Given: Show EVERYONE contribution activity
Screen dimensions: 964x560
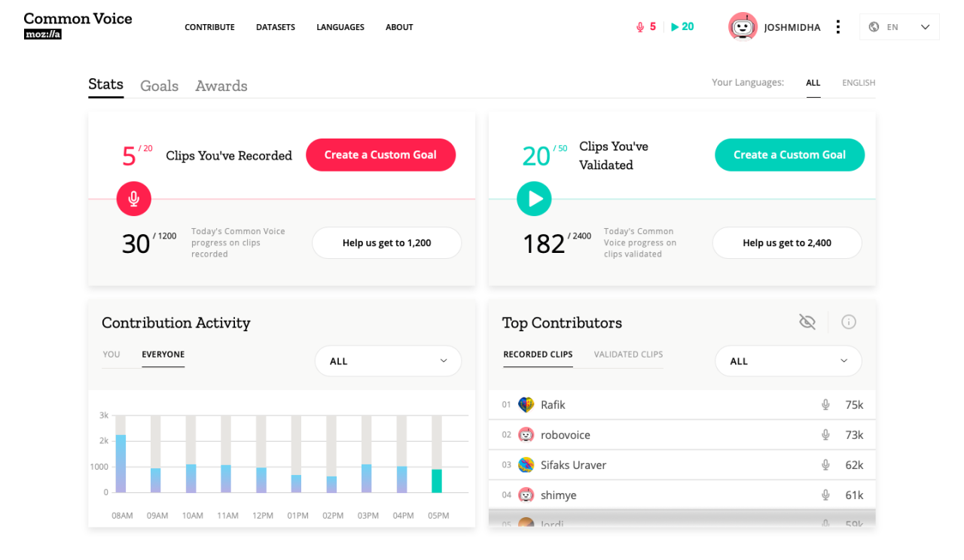Looking at the screenshot, I should click(163, 355).
